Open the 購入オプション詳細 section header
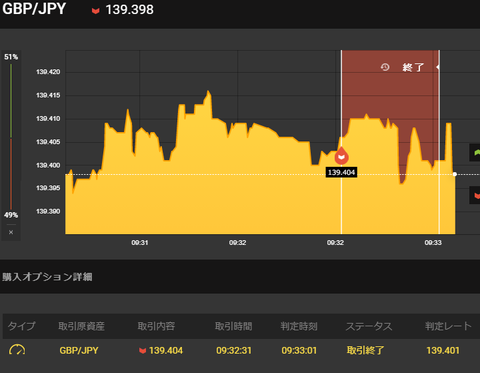The width and height of the screenshot is (480, 373). pos(47,277)
